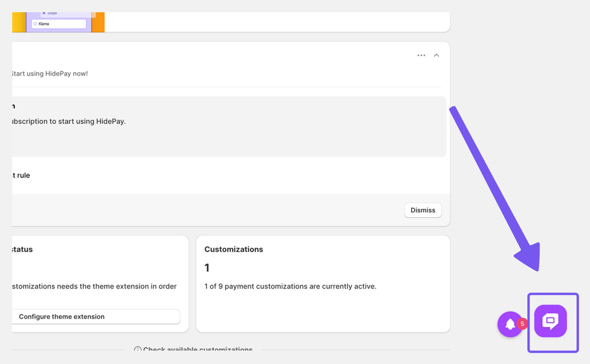Dismiss the setup guide

point(423,210)
